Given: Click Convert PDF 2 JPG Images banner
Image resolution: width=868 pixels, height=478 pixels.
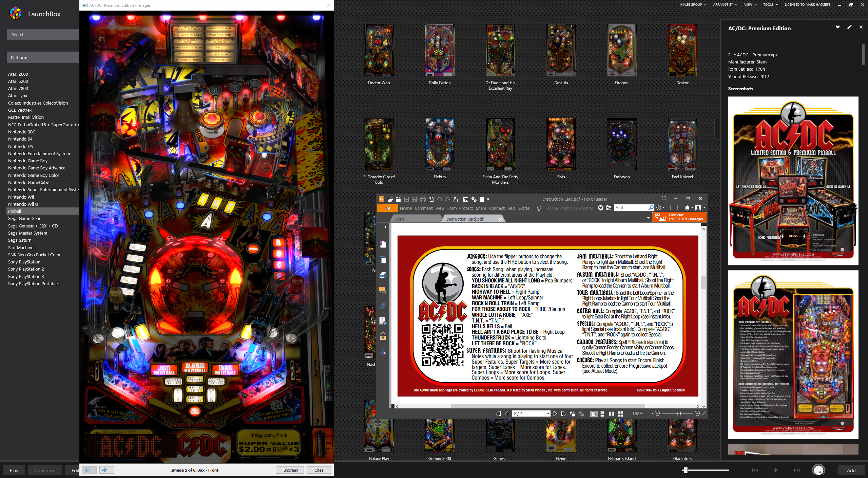Looking at the screenshot, I should click(679, 217).
